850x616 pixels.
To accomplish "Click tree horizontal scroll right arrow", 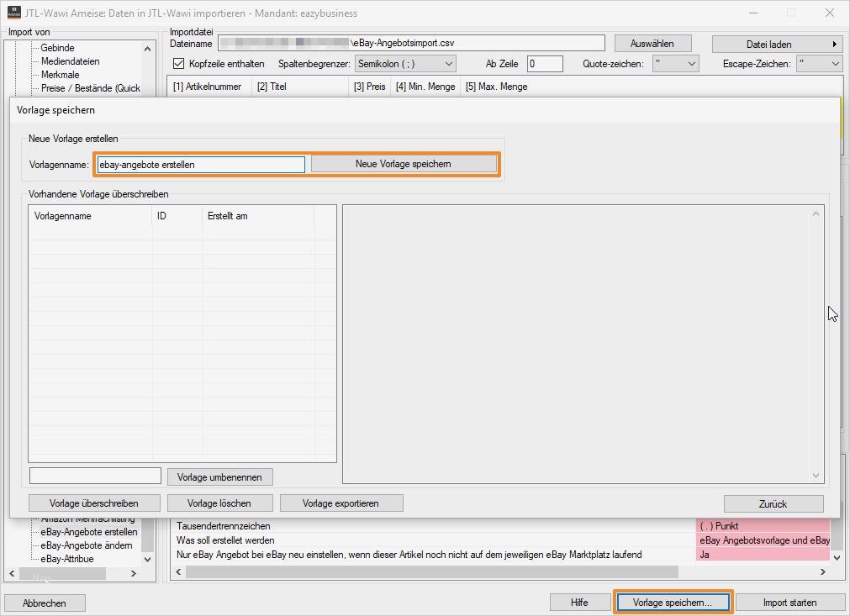I will [134, 572].
